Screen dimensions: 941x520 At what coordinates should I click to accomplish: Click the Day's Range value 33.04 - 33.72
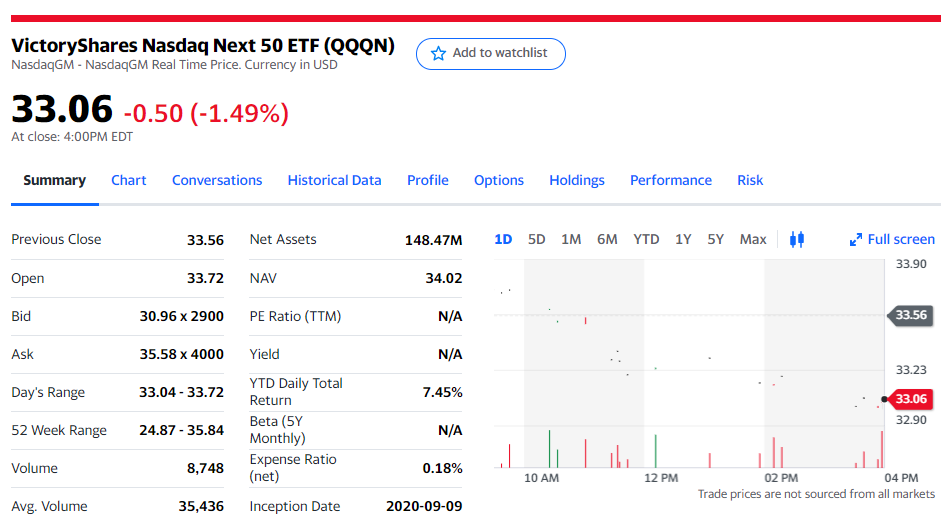pos(181,392)
